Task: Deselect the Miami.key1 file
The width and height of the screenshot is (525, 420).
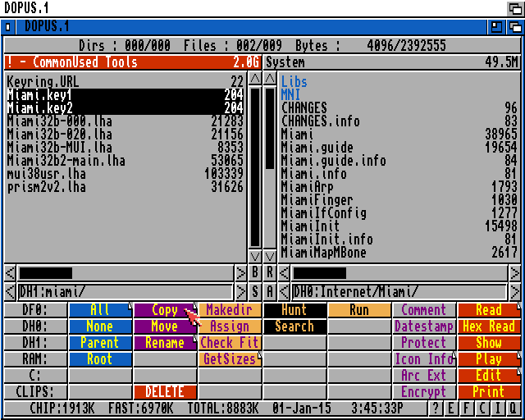Action: [x=126, y=95]
